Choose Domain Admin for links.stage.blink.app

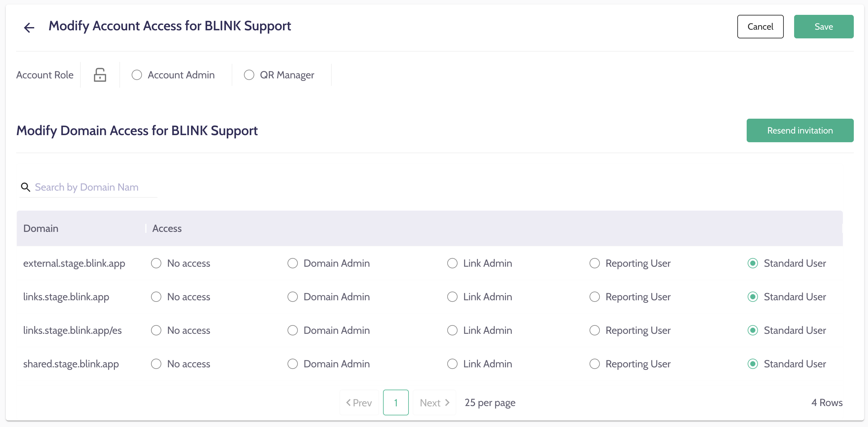click(x=292, y=297)
